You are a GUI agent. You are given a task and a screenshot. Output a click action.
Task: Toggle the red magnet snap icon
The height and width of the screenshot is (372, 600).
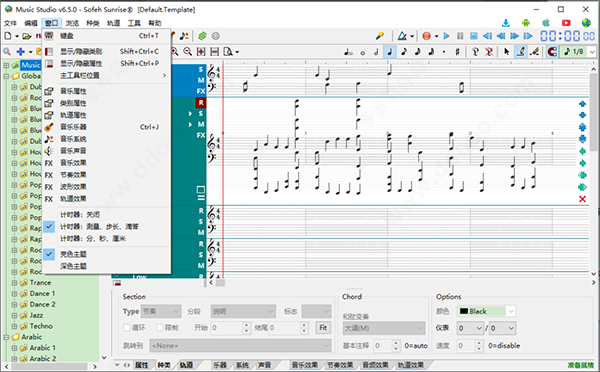point(552,51)
